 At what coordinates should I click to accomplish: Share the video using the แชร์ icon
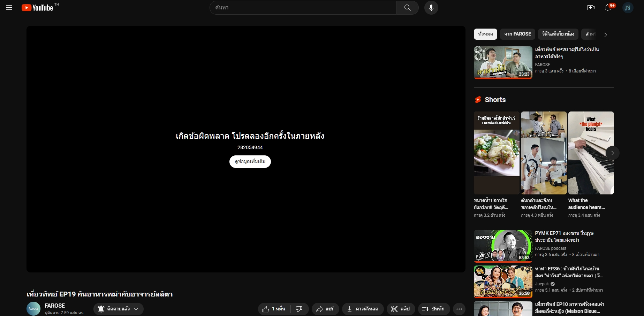tap(325, 309)
